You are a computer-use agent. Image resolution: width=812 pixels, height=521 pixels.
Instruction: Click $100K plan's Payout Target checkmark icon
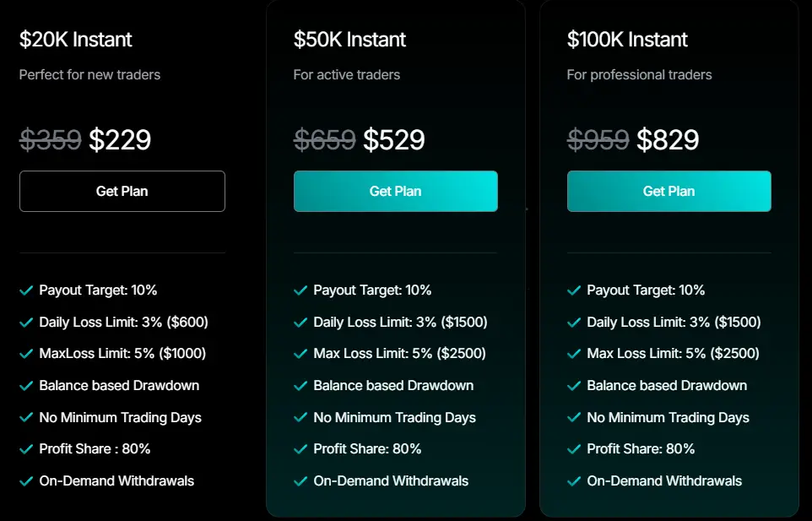point(574,290)
